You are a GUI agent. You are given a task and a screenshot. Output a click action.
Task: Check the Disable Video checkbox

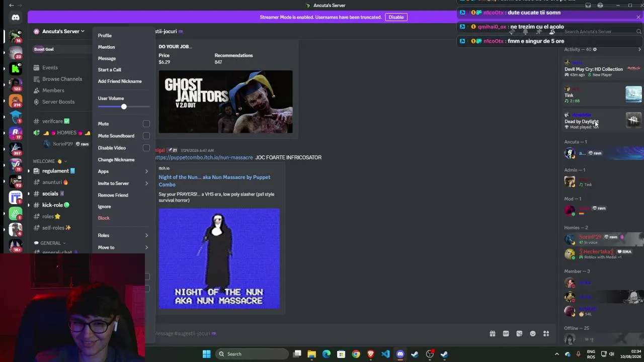tap(146, 148)
